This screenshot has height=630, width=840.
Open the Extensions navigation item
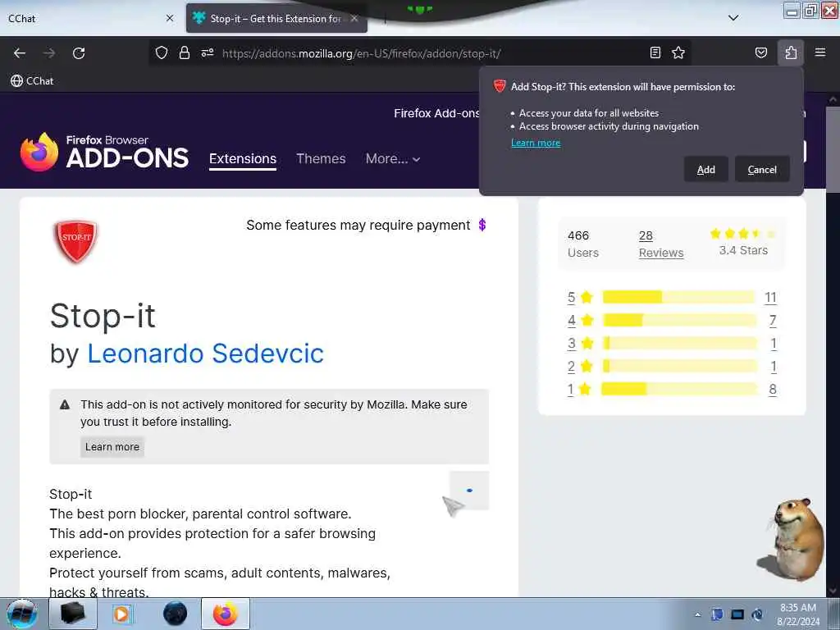pyautogui.click(x=243, y=158)
